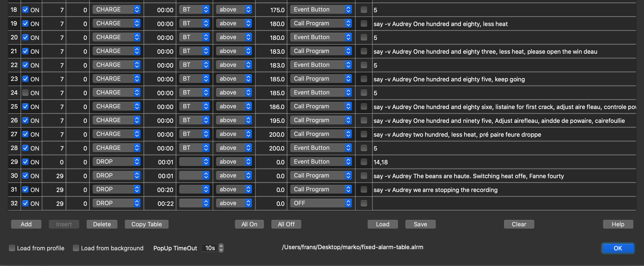Tick the Load from profile checkbox
644x266 pixels.
point(12,248)
